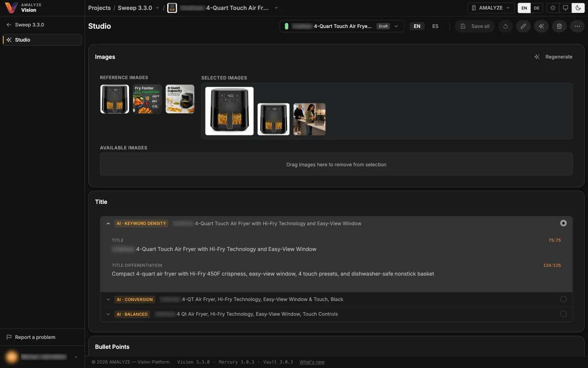Switch interface language to EN in header

tap(524, 8)
